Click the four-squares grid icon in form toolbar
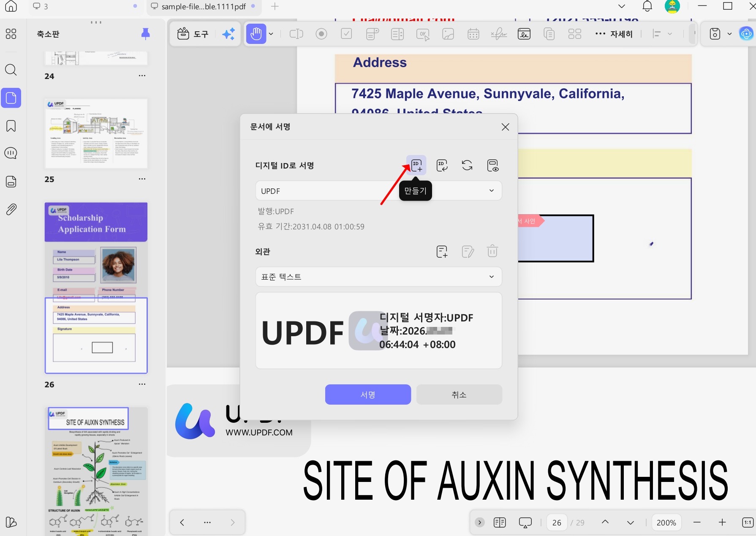Screen dimensions: 756x536 point(575,34)
